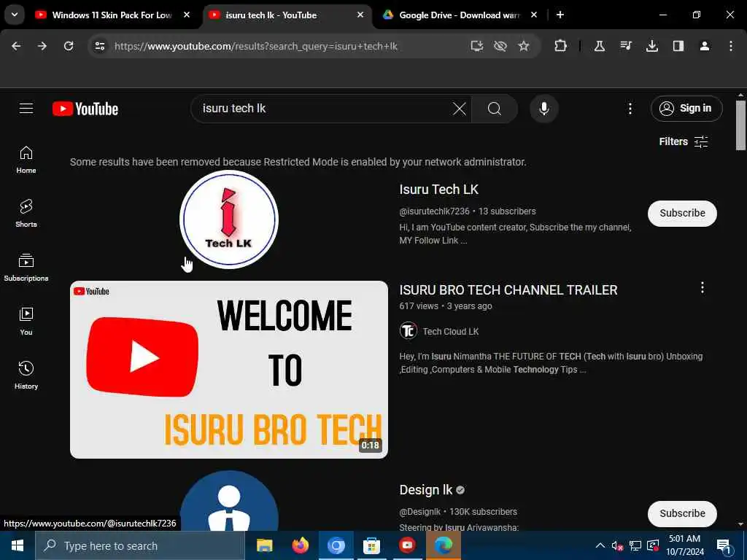Click the address bar URL

(x=256, y=46)
